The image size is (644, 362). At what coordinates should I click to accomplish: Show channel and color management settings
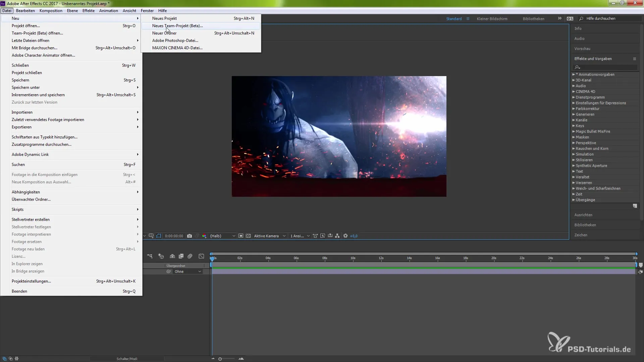pyautogui.click(x=204, y=236)
